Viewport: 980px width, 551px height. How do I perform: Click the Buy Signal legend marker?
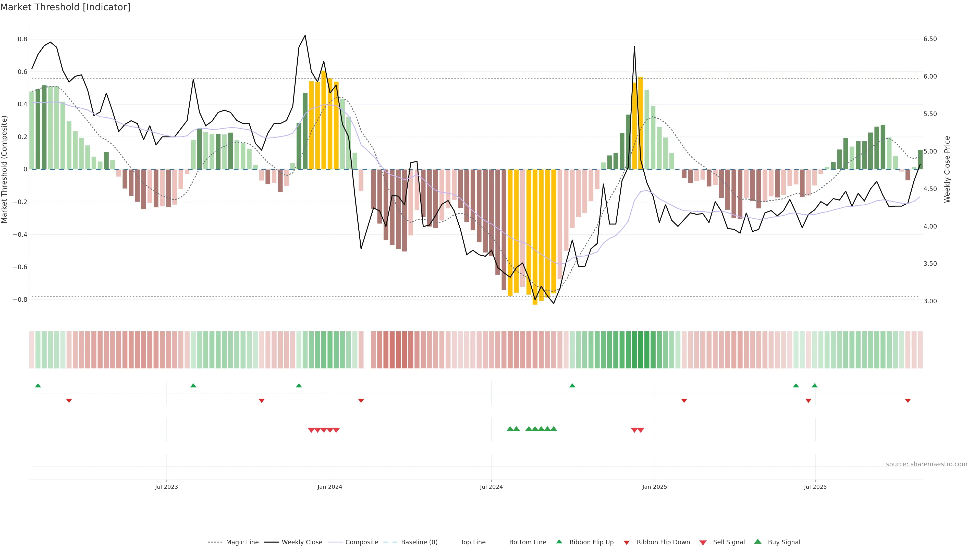pyautogui.click(x=758, y=542)
